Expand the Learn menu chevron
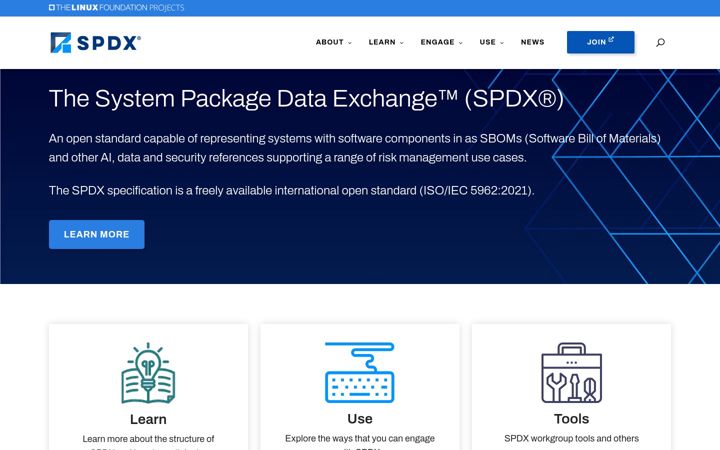 coord(402,43)
